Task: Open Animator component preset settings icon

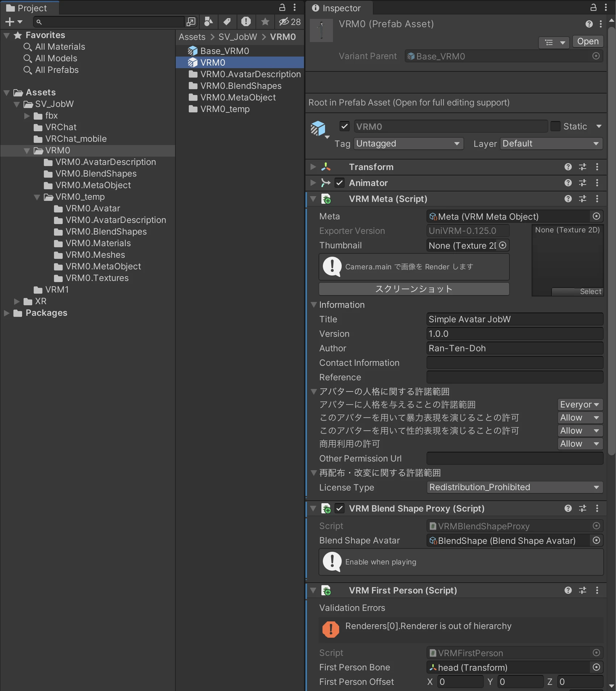Action: click(x=583, y=183)
